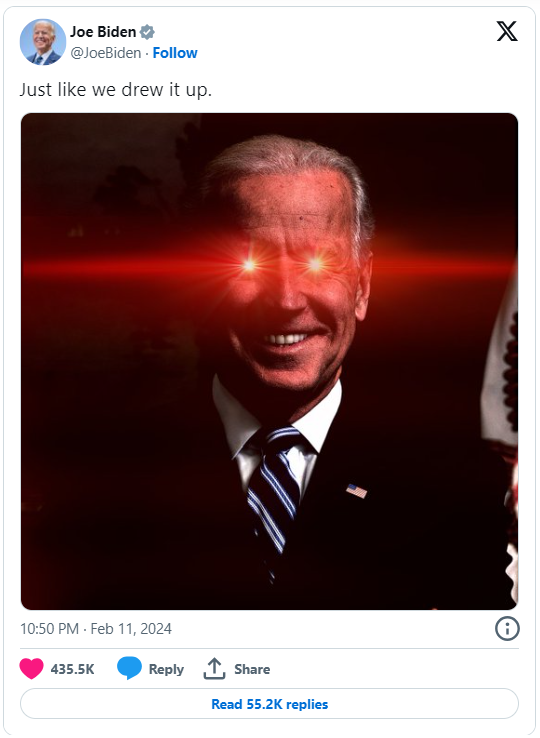
Task: Click the X logo icon
Action: pyautogui.click(x=507, y=31)
